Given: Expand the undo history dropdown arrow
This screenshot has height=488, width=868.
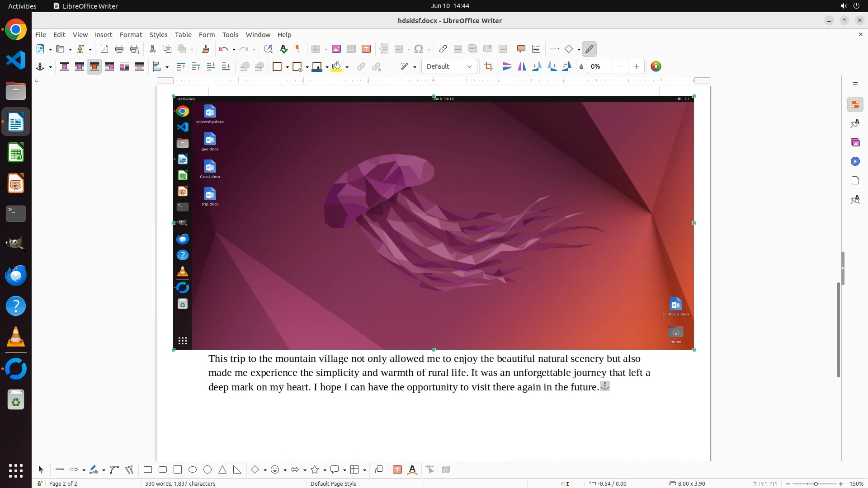Looking at the screenshot, I should [234, 50].
